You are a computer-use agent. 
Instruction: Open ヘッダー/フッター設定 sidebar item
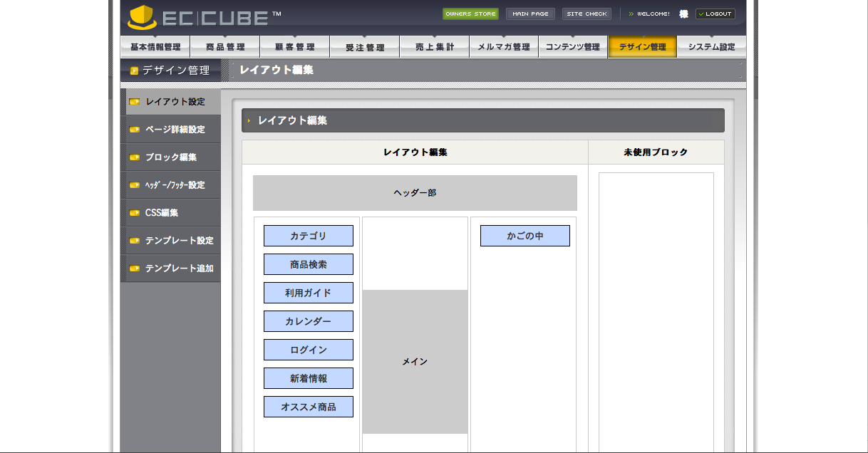point(175,185)
